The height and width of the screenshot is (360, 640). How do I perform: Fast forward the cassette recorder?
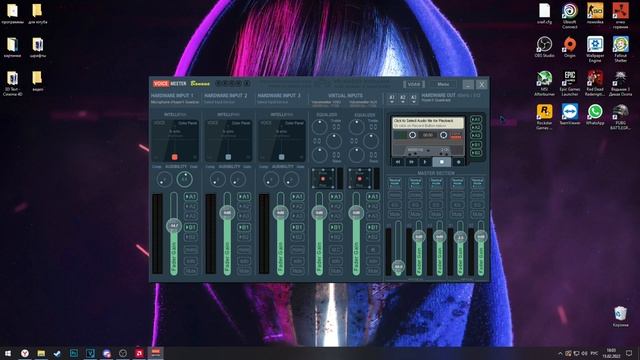(x=411, y=162)
